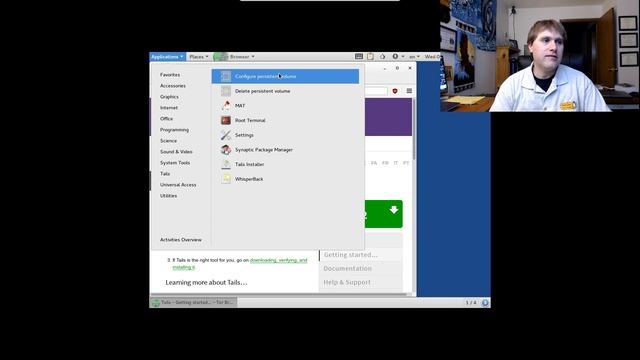Open Synaptic Package Manager icon
This screenshot has width=640, height=360.
point(226,150)
